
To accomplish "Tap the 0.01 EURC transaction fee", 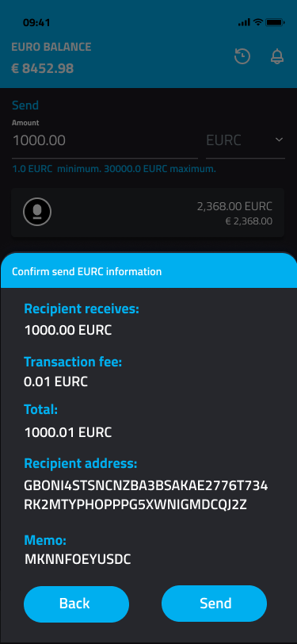I will click(55, 381).
